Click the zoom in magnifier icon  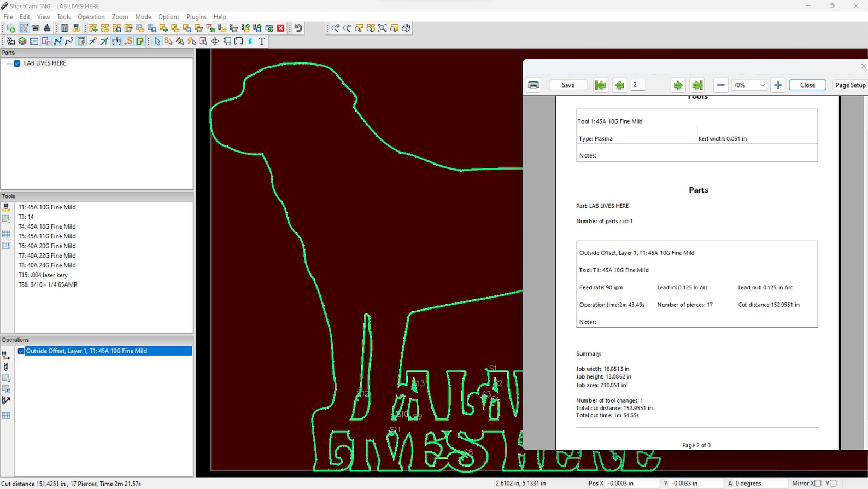[335, 28]
